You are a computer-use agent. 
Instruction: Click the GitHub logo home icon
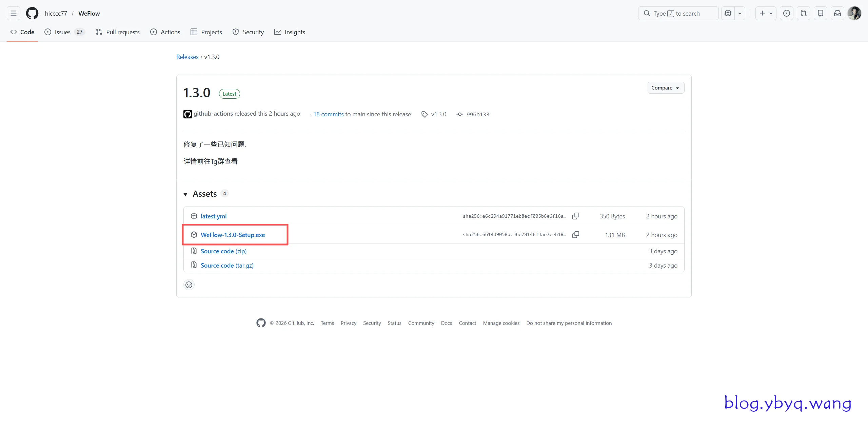pos(32,13)
